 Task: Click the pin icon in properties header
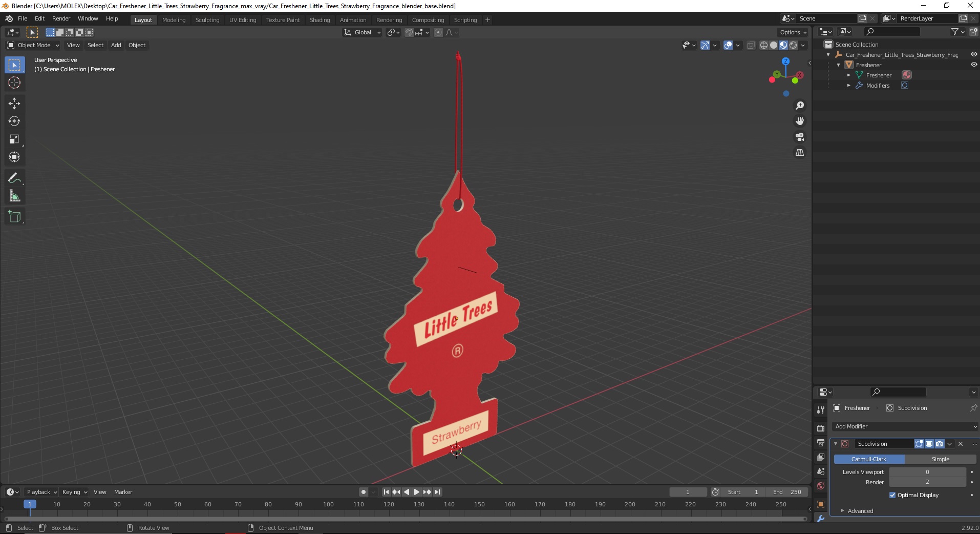(973, 408)
